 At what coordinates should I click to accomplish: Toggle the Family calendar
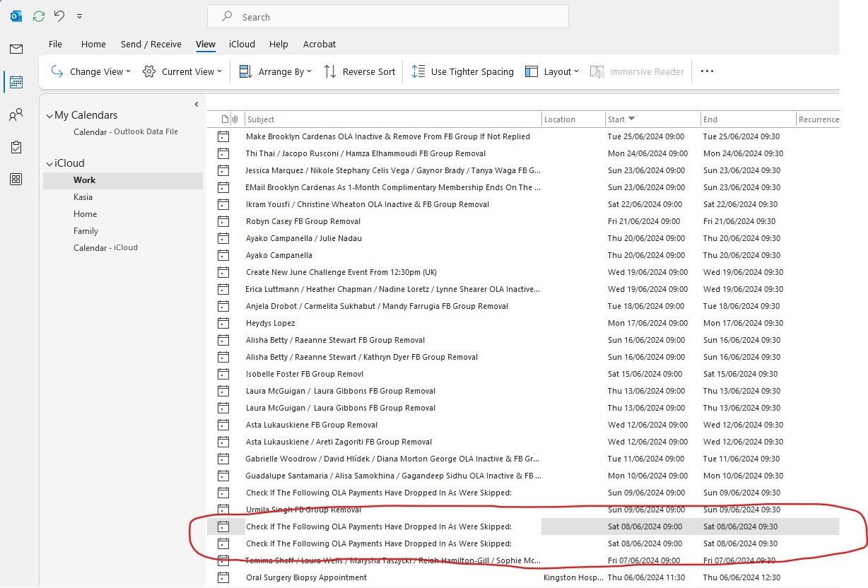coord(86,230)
